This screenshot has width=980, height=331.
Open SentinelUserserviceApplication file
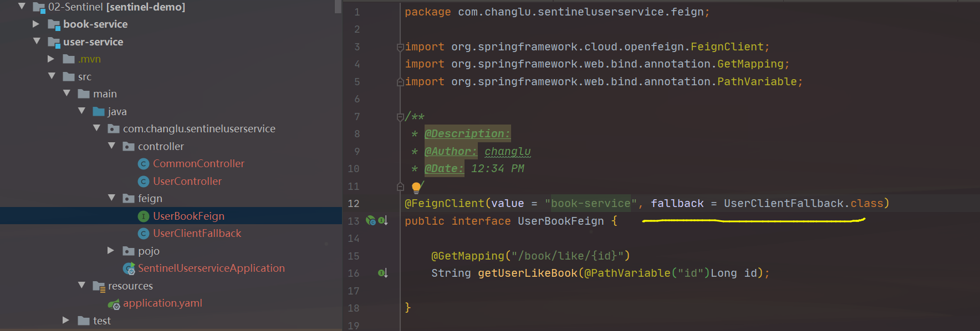[211, 268]
